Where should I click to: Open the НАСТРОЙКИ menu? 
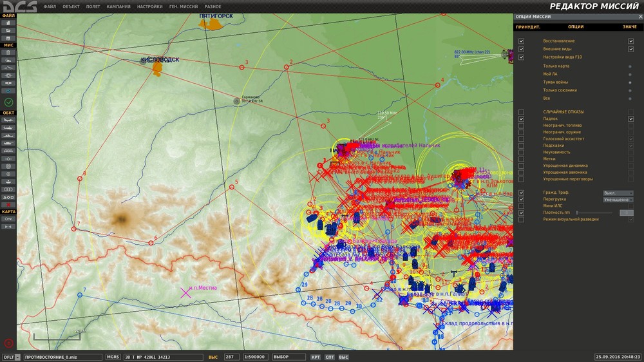point(150,6)
